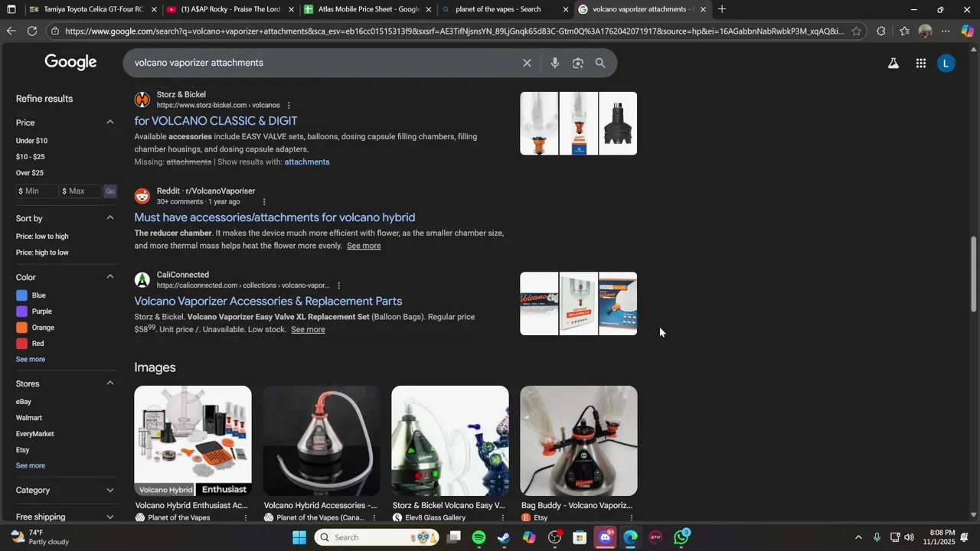This screenshot has height=551, width=980.
Task: Show hidden system tray icons
Action: click(858, 537)
